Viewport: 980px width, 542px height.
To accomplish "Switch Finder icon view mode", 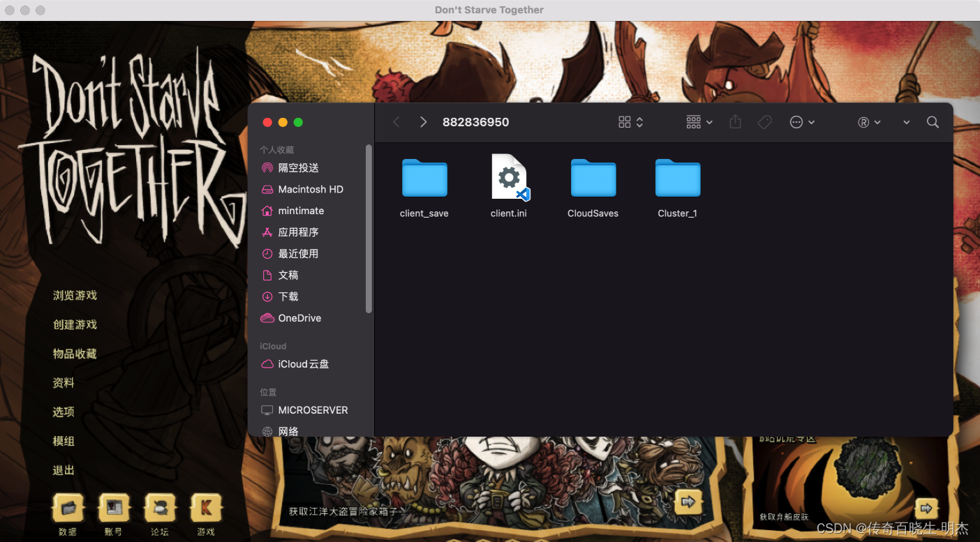I will pyautogui.click(x=630, y=122).
